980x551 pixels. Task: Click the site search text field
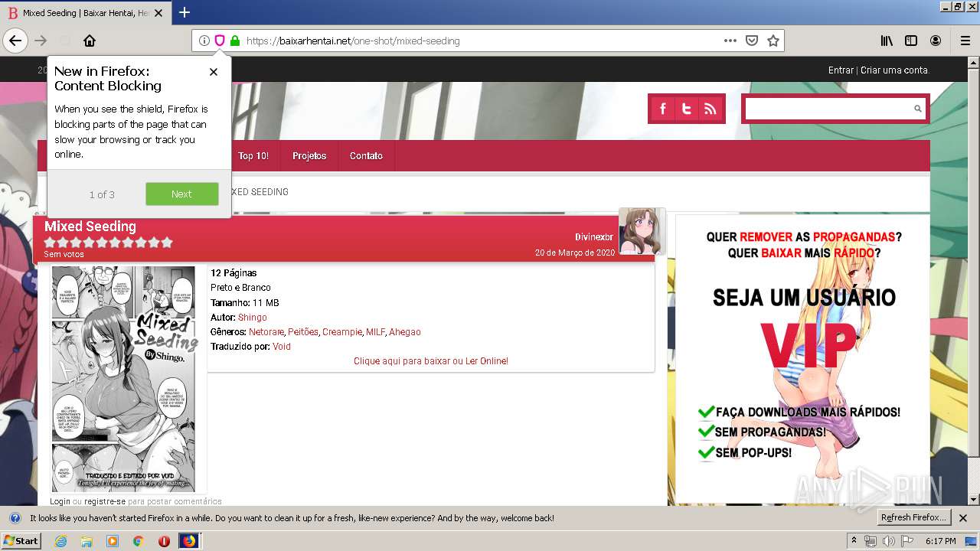tap(828, 109)
